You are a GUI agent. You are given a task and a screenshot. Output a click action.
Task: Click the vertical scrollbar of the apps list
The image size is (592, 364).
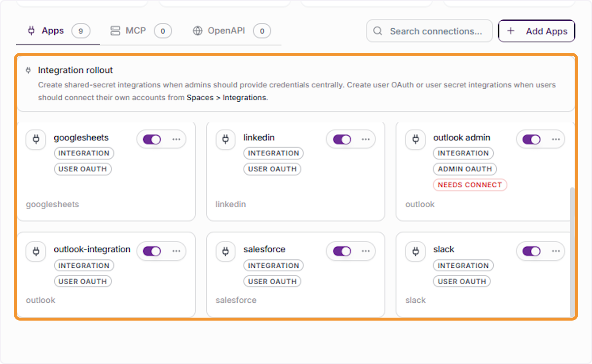[572, 252]
